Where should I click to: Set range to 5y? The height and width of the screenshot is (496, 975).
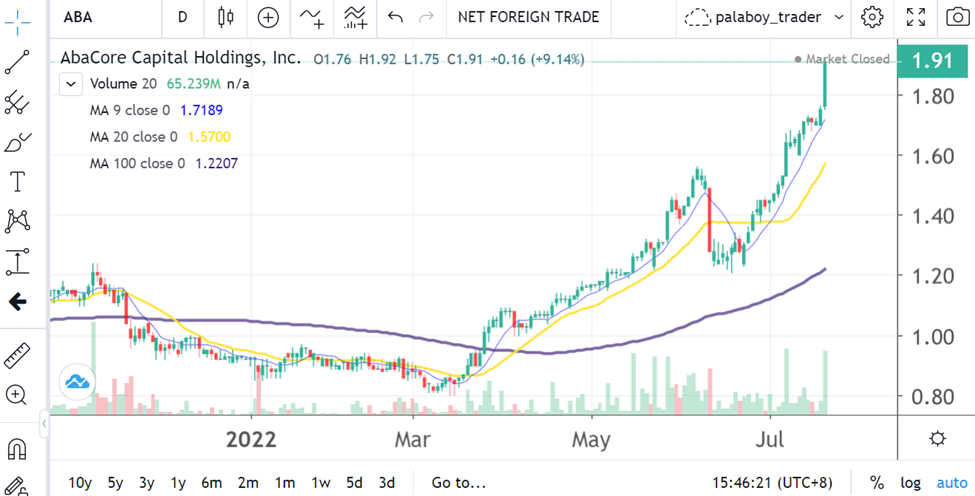[115, 483]
